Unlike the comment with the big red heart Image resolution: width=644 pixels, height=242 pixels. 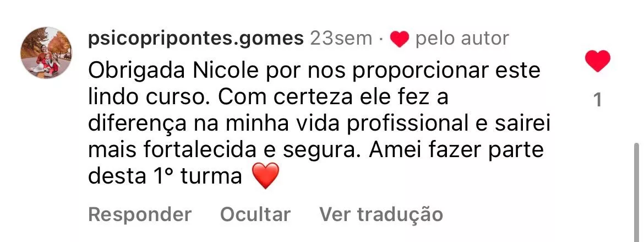pyautogui.click(x=597, y=61)
